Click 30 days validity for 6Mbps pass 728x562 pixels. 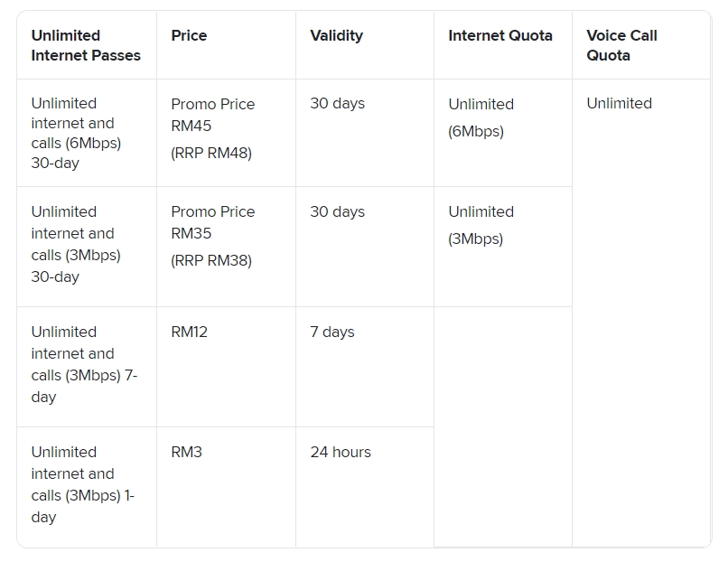point(337,103)
